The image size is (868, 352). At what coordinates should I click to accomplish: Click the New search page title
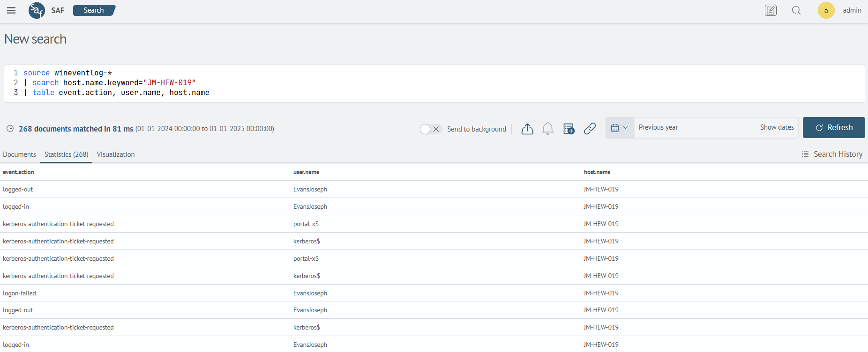(35, 39)
